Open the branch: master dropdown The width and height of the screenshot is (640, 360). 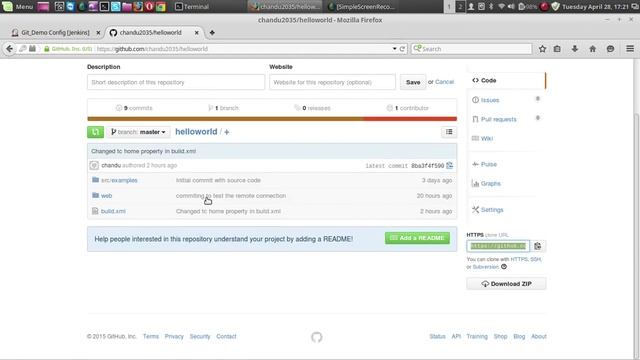coord(138,132)
